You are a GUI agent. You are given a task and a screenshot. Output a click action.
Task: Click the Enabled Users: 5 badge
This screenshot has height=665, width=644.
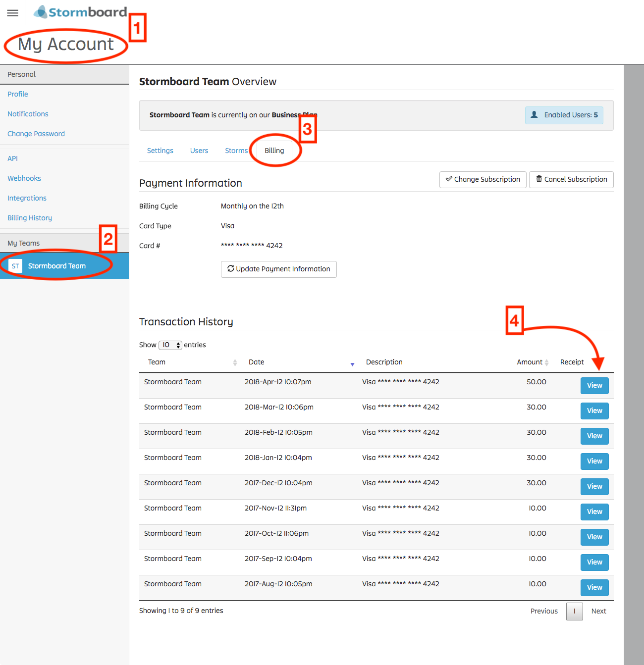coord(564,115)
